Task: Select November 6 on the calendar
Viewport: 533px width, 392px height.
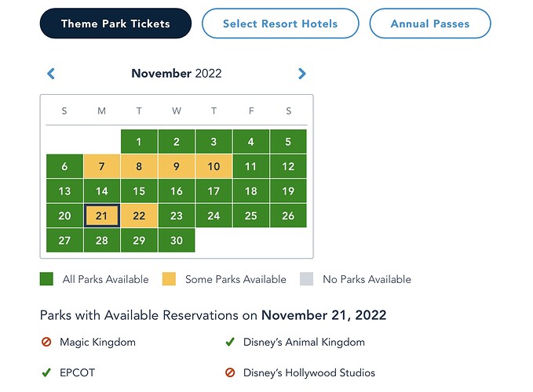Action: click(64, 166)
